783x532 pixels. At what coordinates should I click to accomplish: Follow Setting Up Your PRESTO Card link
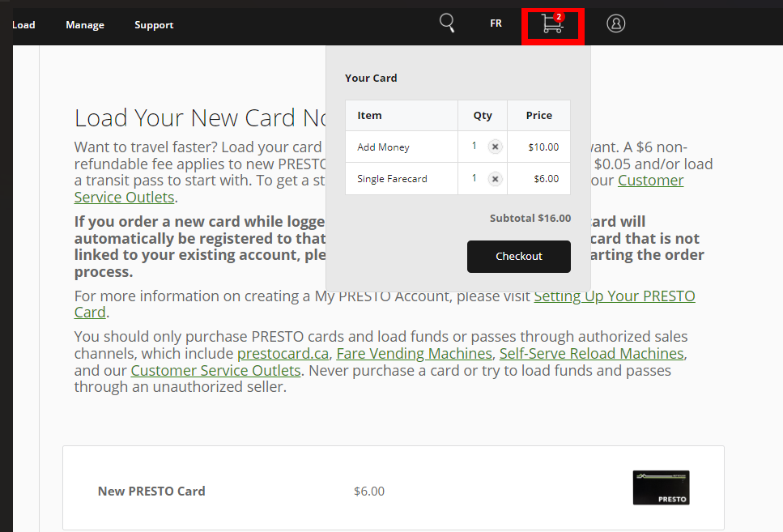point(615,296)
